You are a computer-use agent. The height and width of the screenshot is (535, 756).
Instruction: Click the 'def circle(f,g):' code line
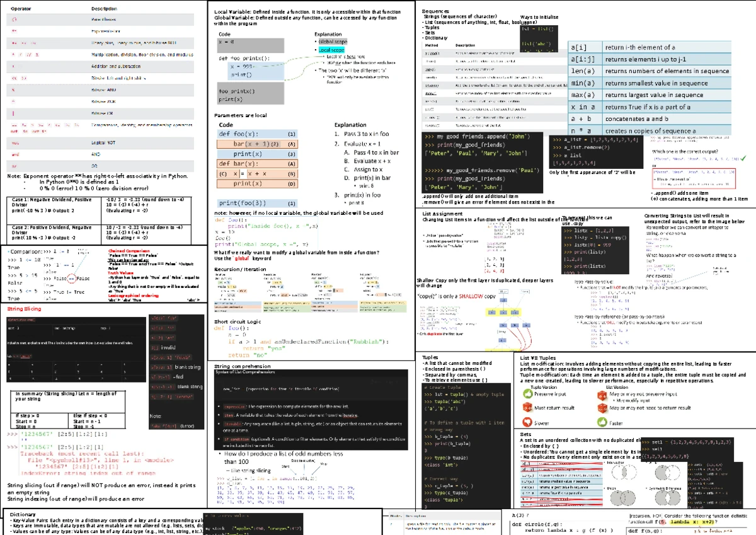pos(535,524)
